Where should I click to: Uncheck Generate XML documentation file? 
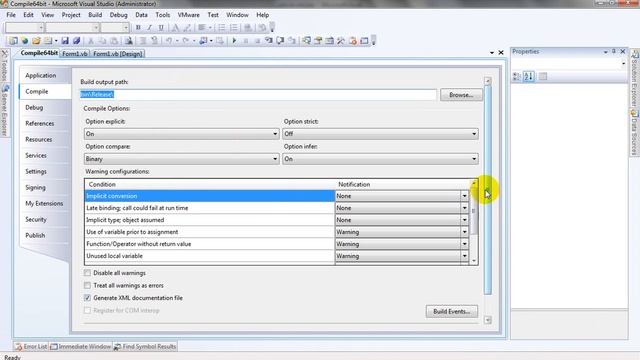click(x=87, y=298)
